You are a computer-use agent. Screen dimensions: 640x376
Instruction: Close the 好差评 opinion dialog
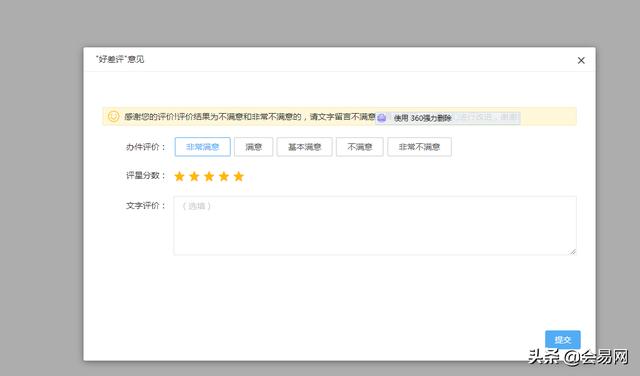[581, 60]
